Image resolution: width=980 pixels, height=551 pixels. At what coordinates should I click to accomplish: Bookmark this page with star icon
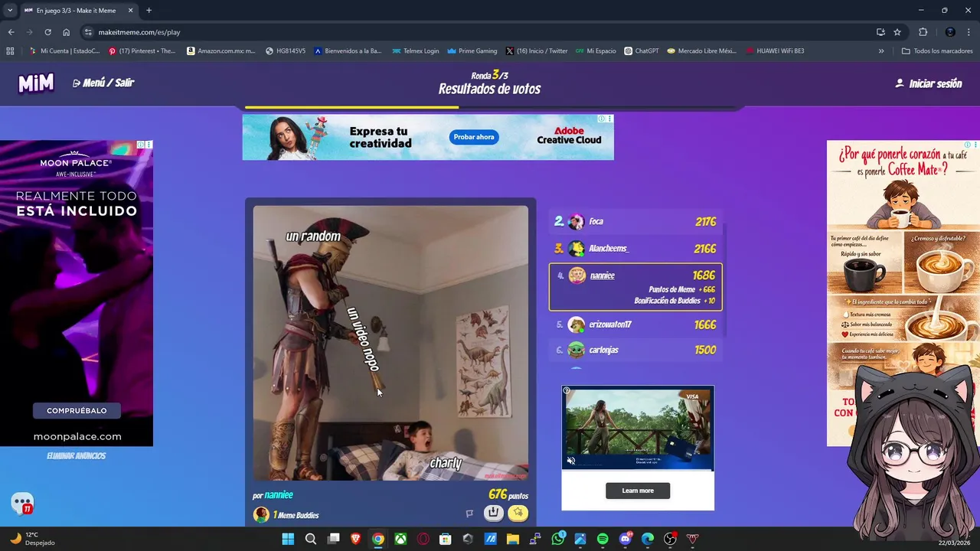coord(897,32)
